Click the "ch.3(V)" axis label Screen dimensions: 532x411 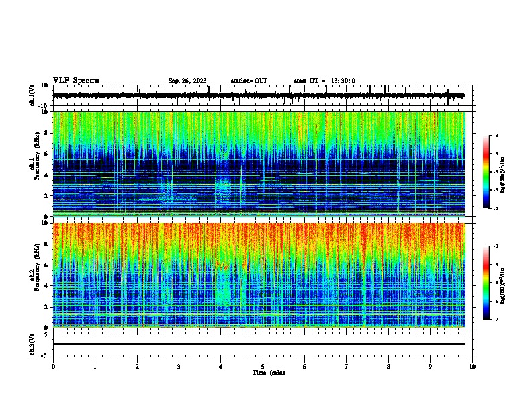32,345
